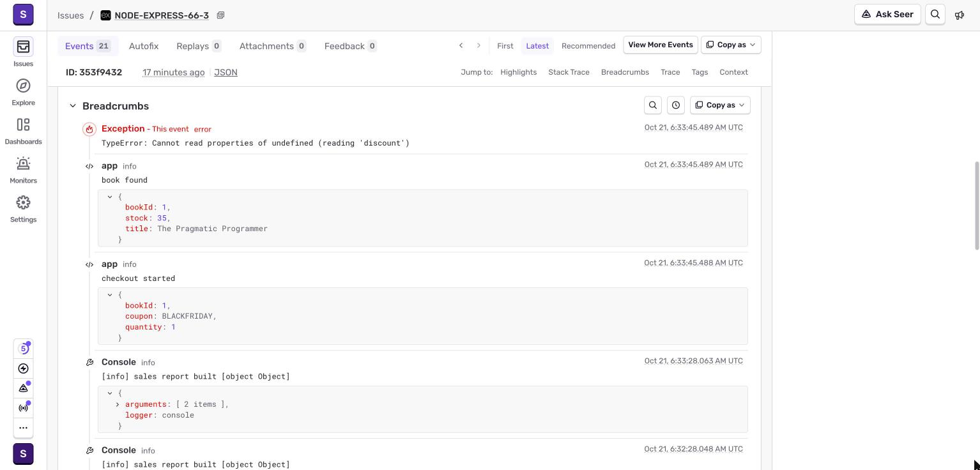
Task: Collapse the 'checkout started' JSON object
Action: tap(110, 295)
